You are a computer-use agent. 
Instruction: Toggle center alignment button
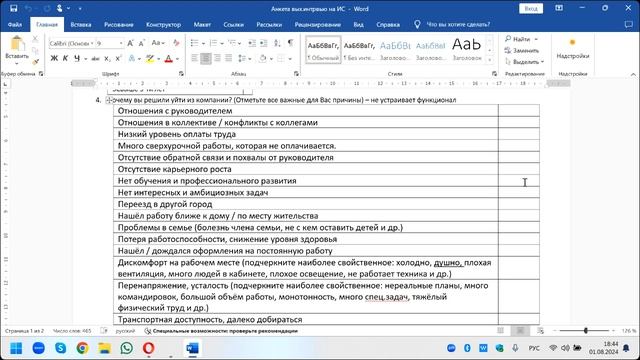pos(206,58)
